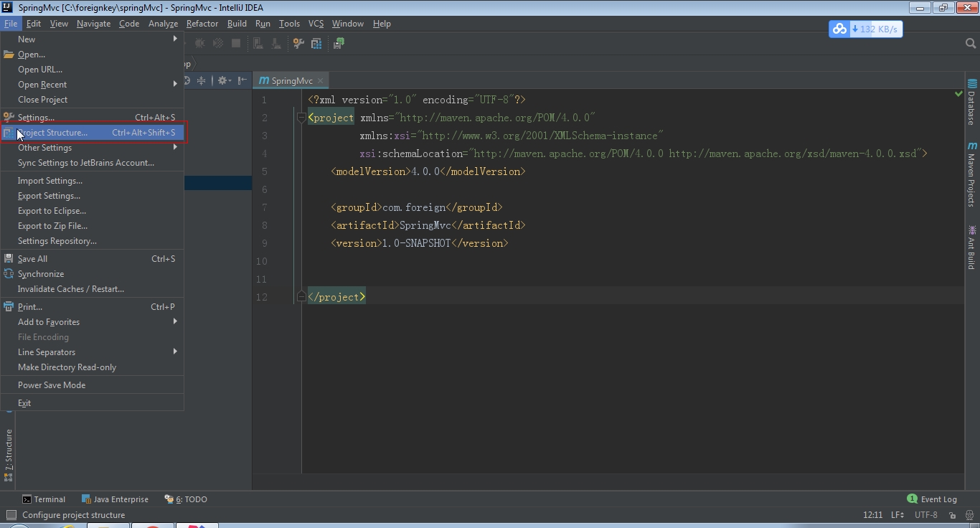This screenshot has height=528, width=980.
Task: Click the Hector inspector face status icon
Action: [x=969, y=515]
